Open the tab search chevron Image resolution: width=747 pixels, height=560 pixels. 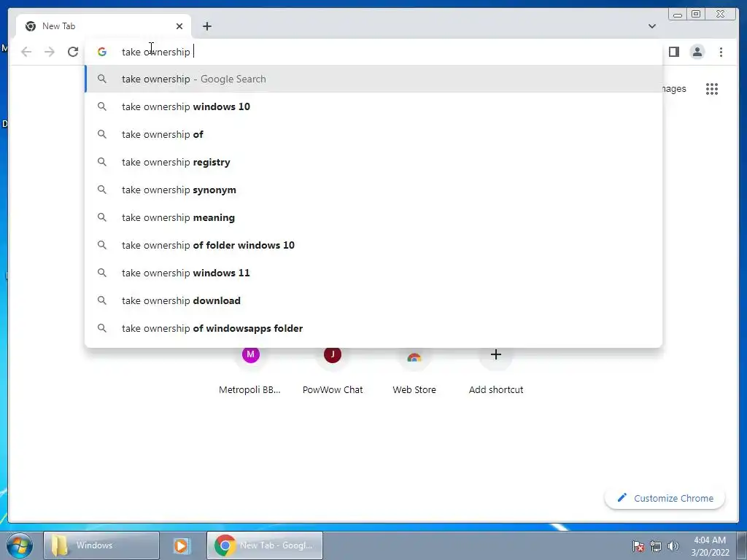point(652,26)
